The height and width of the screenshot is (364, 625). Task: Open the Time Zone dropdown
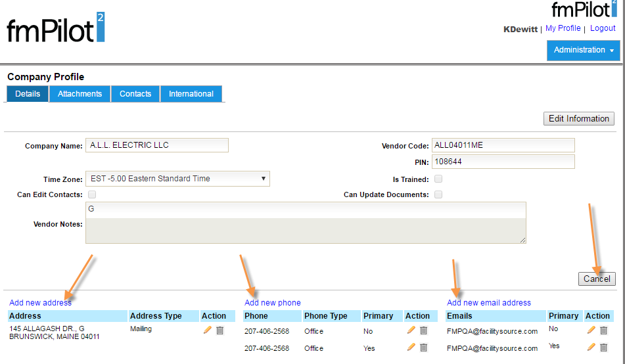point(177,179)
